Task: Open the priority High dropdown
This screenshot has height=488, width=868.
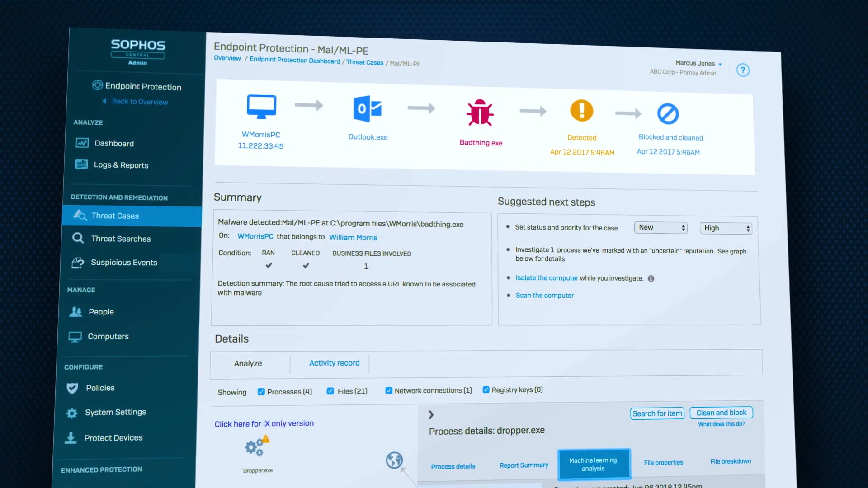Action: point(725,227)
